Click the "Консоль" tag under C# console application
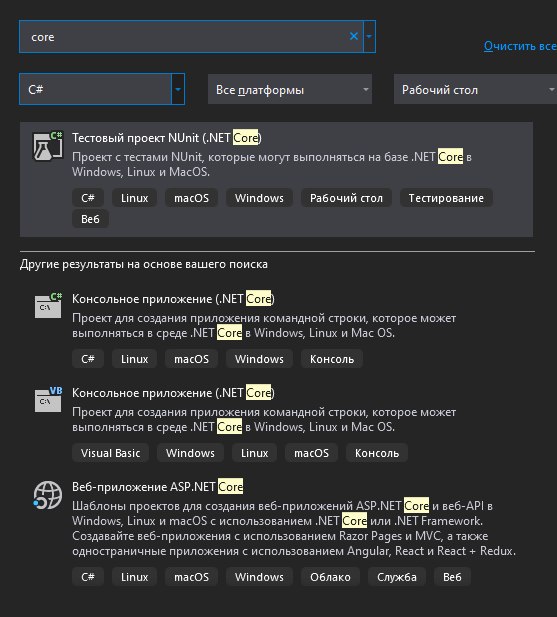Image resolution: width=557 pixels, height=617 pixels. [x=332, y=359]
